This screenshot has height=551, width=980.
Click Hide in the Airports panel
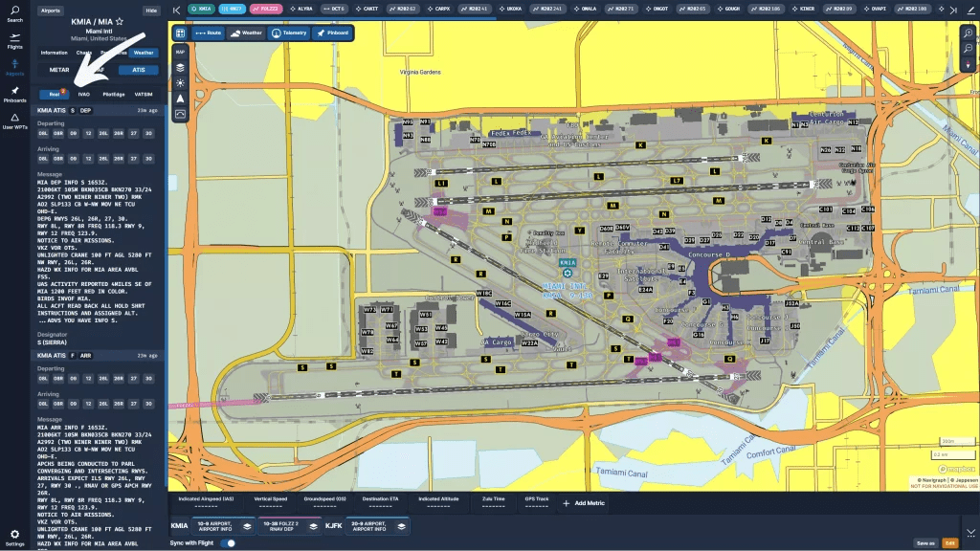151,11
